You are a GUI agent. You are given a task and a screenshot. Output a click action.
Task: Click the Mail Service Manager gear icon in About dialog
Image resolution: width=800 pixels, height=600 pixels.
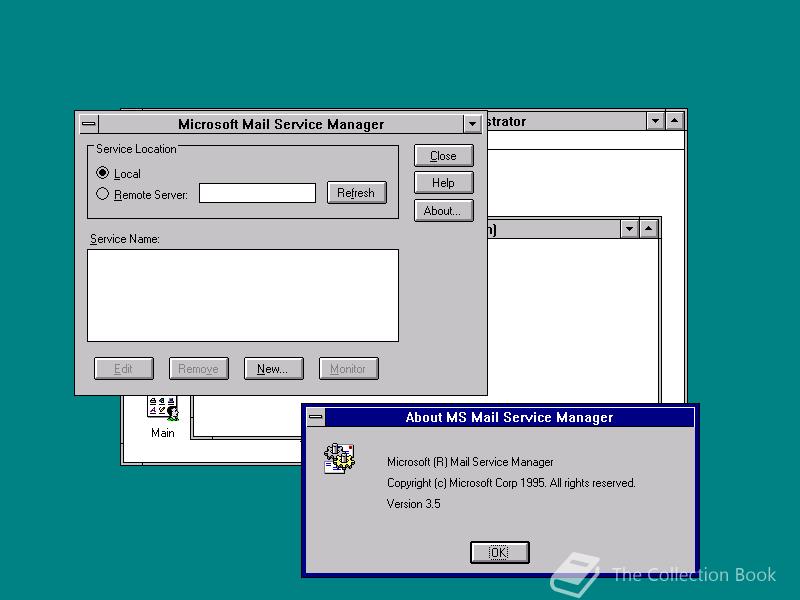point(339,458)
